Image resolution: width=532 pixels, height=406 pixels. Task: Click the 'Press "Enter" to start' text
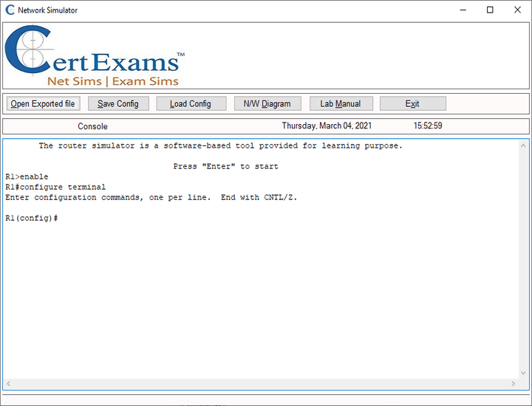pyautogui.click(x=225, y=166)
